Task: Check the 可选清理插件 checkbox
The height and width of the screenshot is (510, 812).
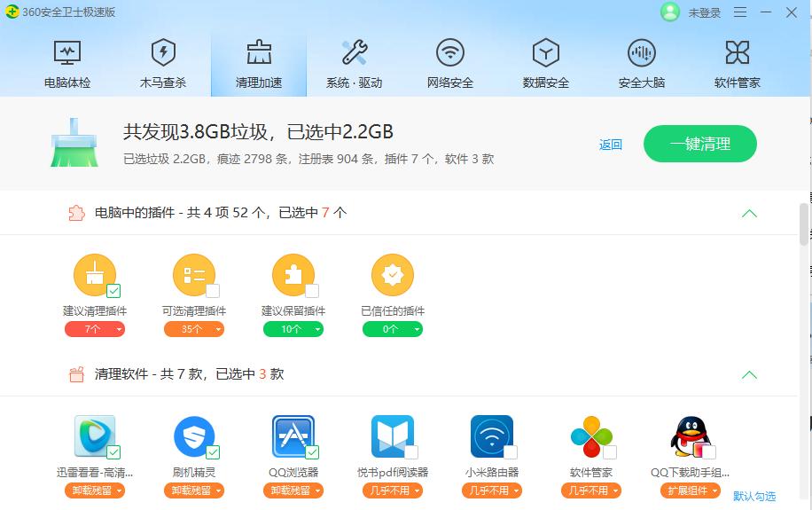Action: (x=213, y=291)
